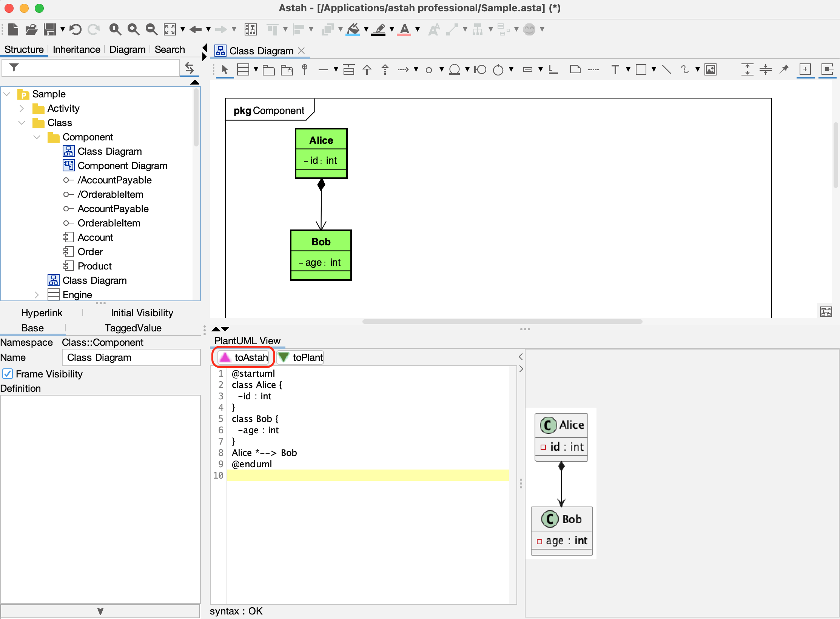This screenshot has width=840, height=619.
Task: Click the toAstah button
Action: pos(244,357)
